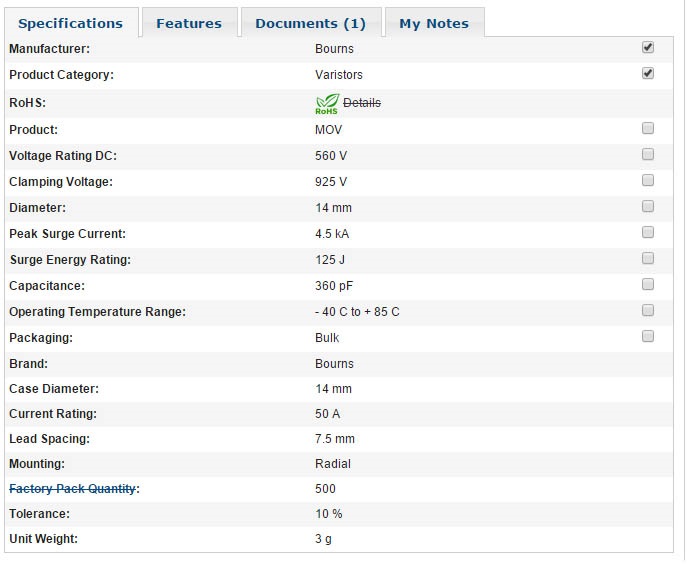
Task: Tick the Surge Energy Rating checkbox
Action: pyautogui.click(x=648, y=258)
